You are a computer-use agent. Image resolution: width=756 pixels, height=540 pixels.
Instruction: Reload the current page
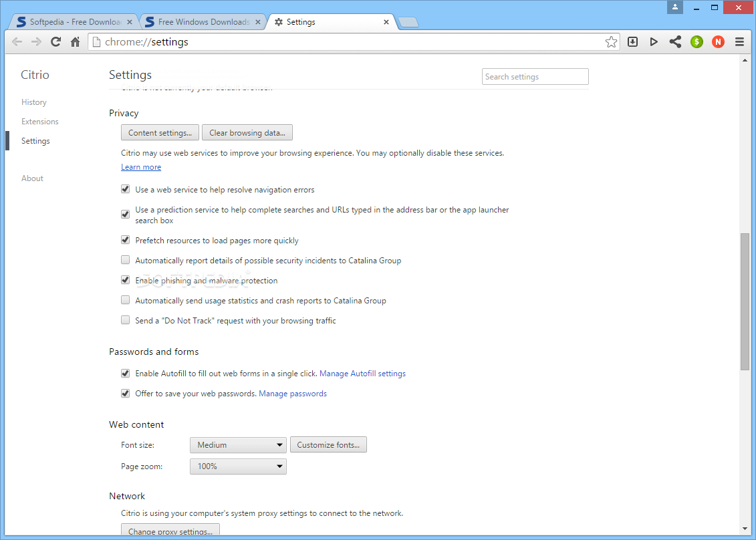coord(56,42)
